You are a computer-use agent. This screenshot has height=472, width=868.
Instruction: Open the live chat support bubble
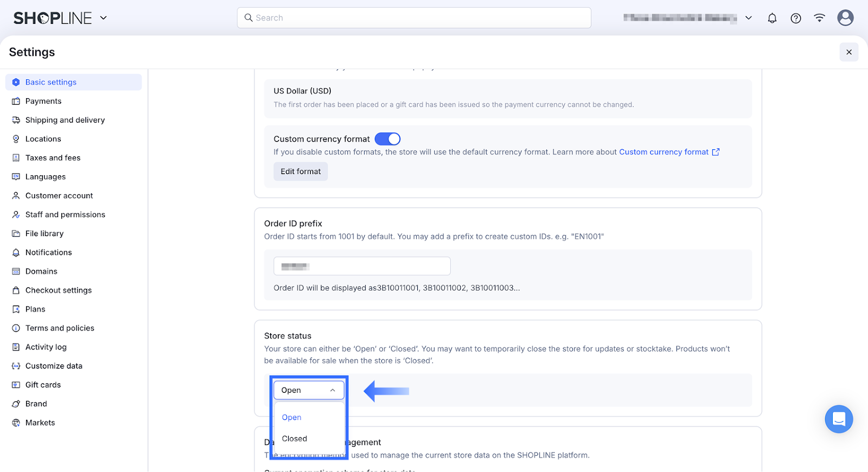839,419
